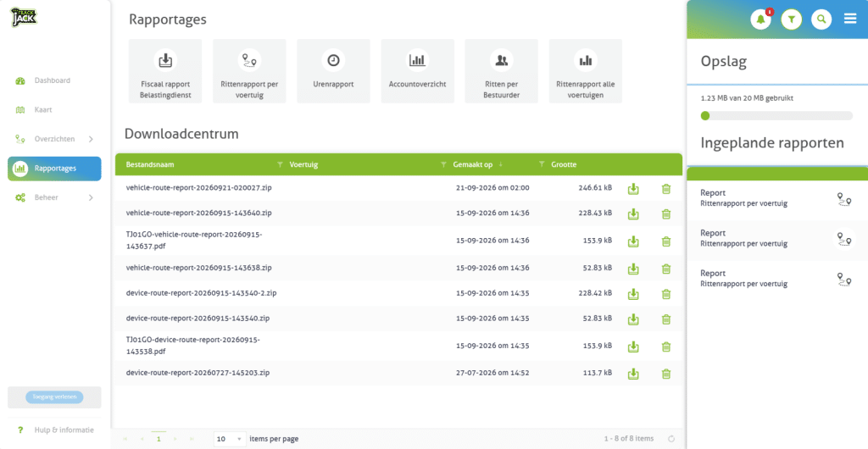This screenshot has width=868, height=449.
Task: Open the Urenrapport tile
Action: tap(333, 71)
